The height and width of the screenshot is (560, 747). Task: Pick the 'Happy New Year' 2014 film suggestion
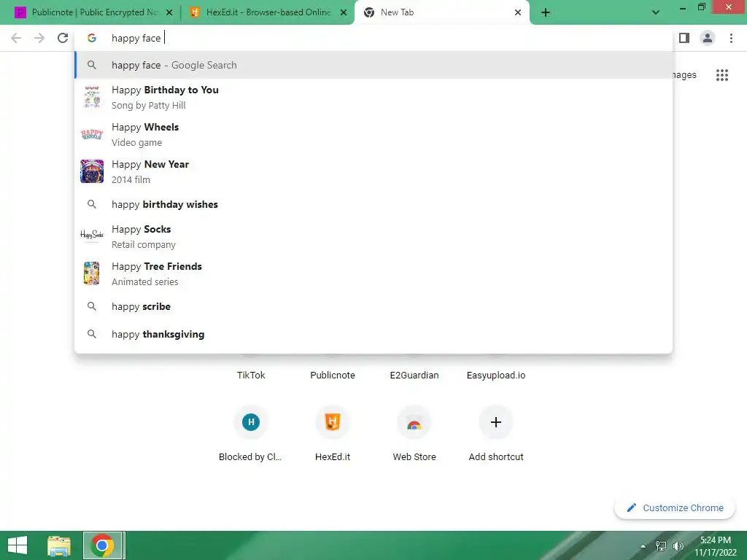(x=373, y=171)
